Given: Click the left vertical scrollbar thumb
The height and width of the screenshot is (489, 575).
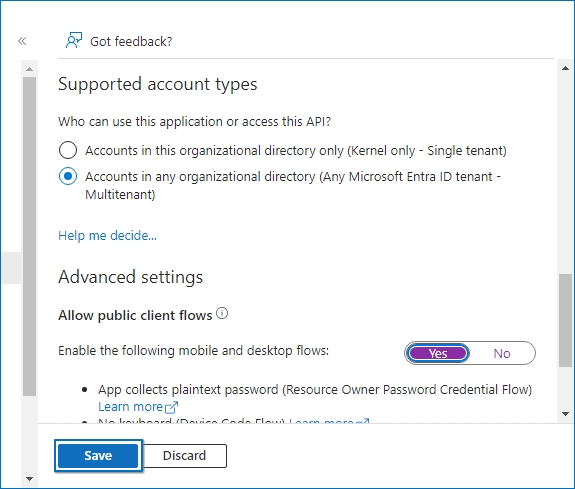Looking at the screenshot, I should pyautogui.click(x=30, y=236).
